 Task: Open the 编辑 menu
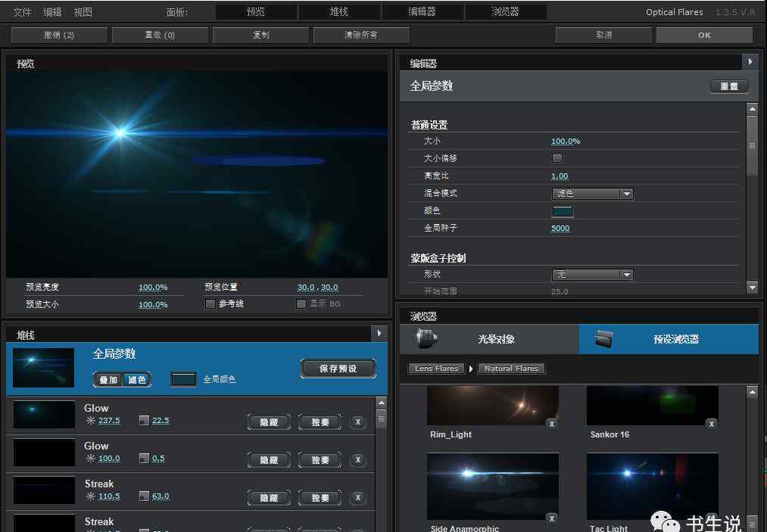click(52, 12)
